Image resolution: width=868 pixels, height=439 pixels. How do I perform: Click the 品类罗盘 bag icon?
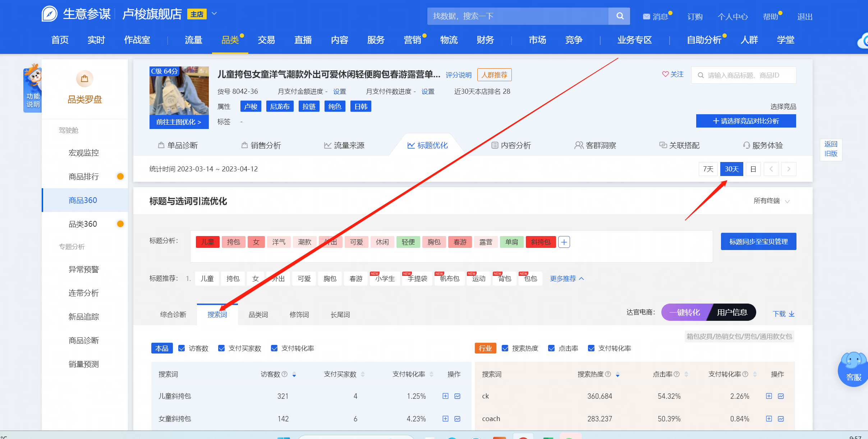click(x=84, y=79)
